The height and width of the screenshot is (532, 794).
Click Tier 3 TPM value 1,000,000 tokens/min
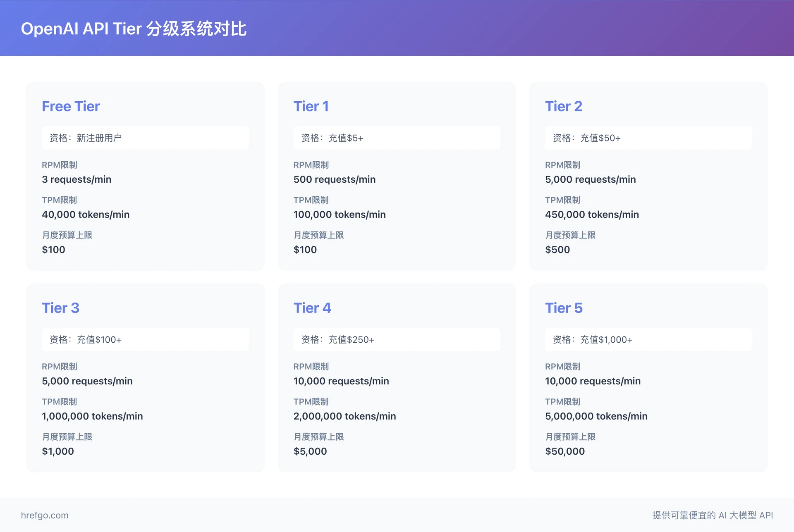pyautogui.click(x=92, y=416)
